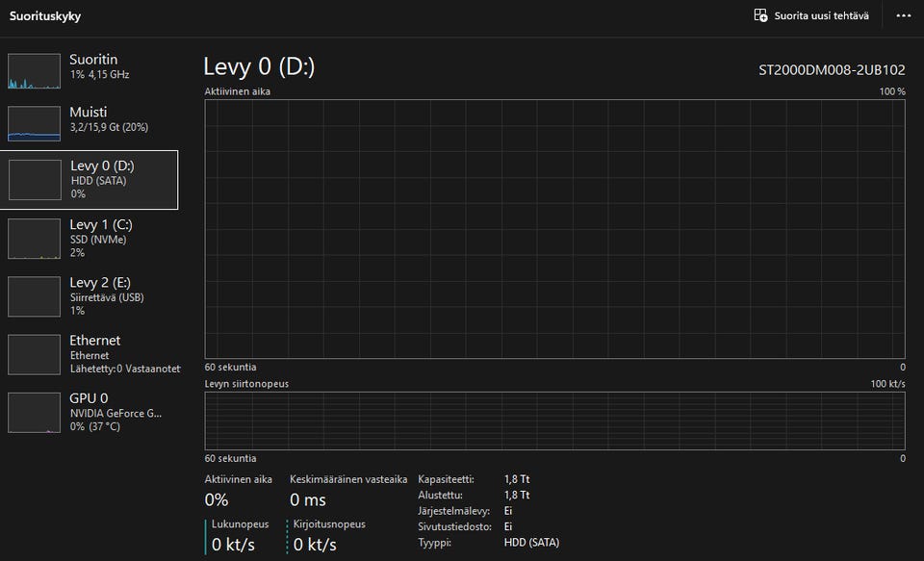
Task: Click the Aktiivinen aika large graph
Action: 554,229
